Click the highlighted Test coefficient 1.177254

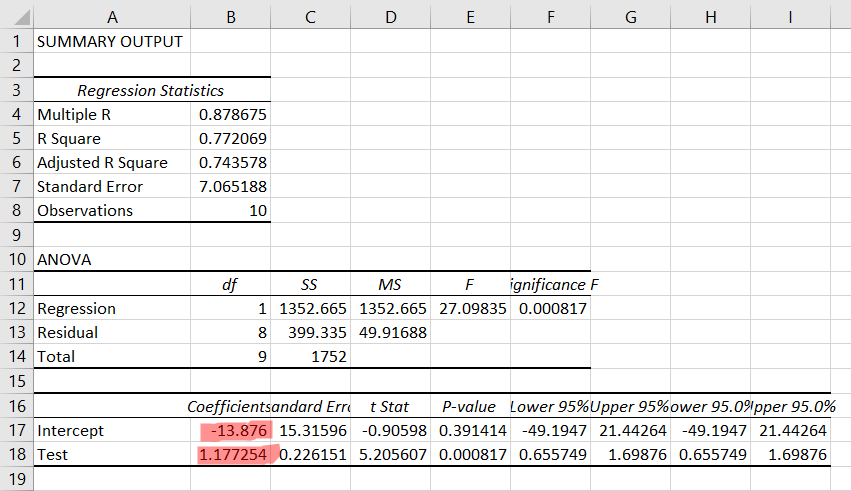232,454
